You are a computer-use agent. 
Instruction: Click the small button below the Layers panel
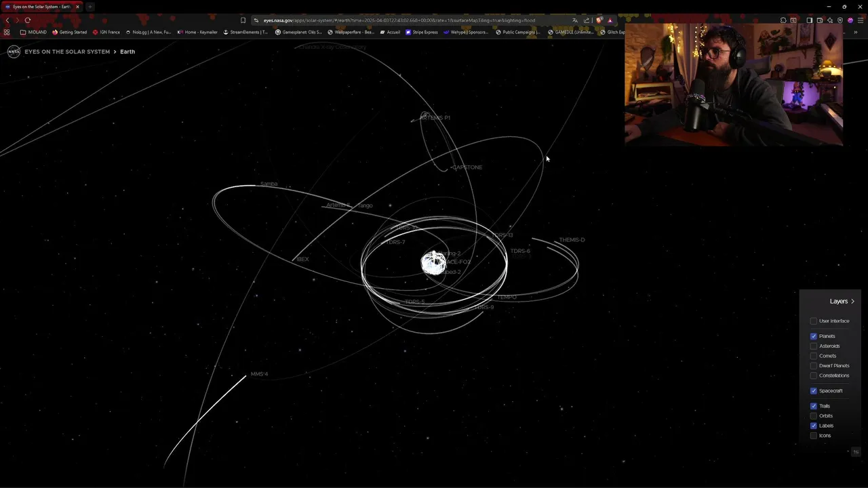(856, 452)
